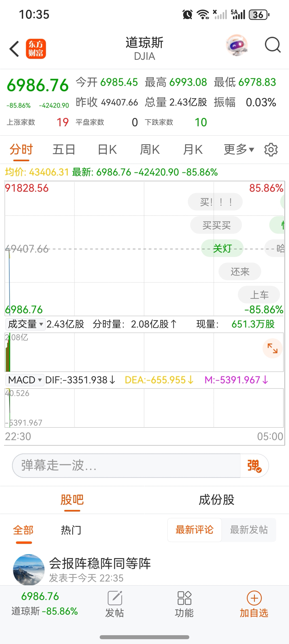Viewport: 289px width, 644px height.
Task: Expand chart to fullscreen arrows icon
Action: (x=272, y=348)
